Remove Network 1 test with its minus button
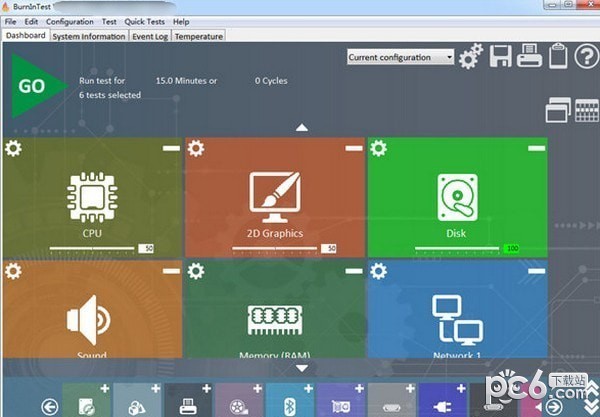Viewport: 600px width, 417px height. pos(536,271)
